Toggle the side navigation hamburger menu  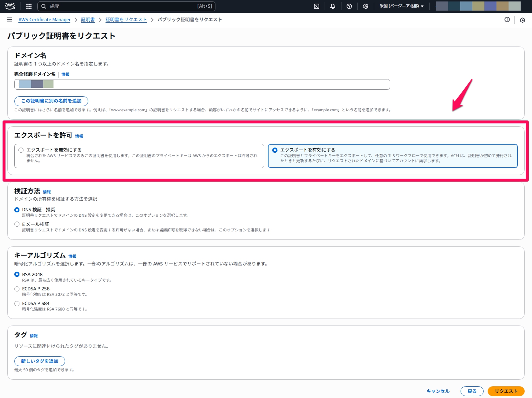pos(10,19)
